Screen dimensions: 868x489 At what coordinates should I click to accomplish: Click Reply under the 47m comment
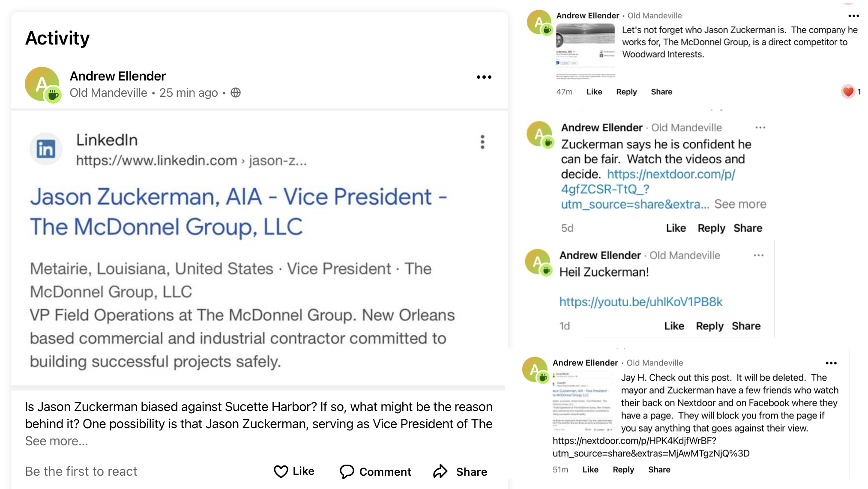tap(626, 92)
